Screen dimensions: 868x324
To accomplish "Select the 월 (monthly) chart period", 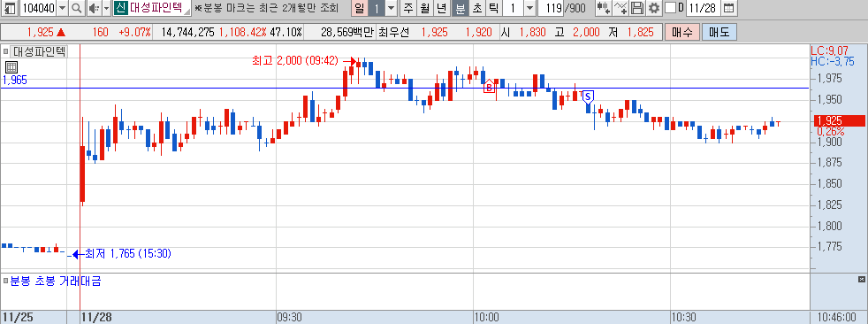I will pyautogui.click(x=424, y=8).
